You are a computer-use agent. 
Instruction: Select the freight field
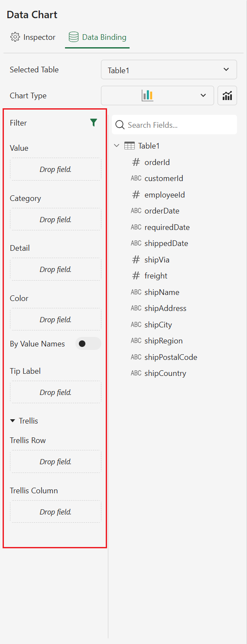pyautogui.click(x=156, y=276)
